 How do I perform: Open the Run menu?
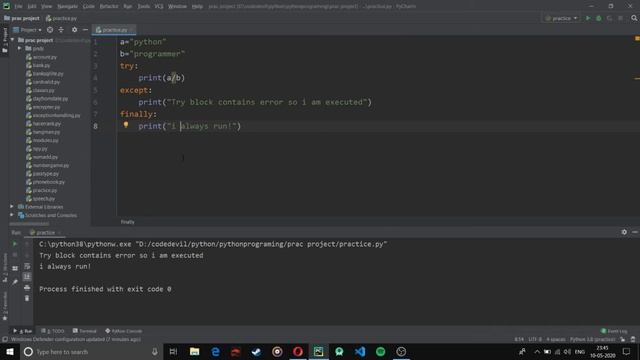click(128, 7)
